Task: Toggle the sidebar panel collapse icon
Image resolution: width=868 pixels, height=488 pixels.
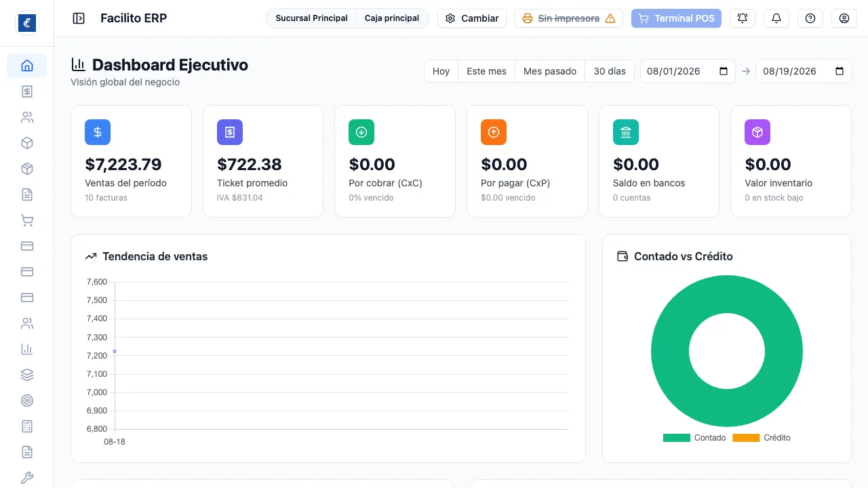Action: [x=79, y=18]
